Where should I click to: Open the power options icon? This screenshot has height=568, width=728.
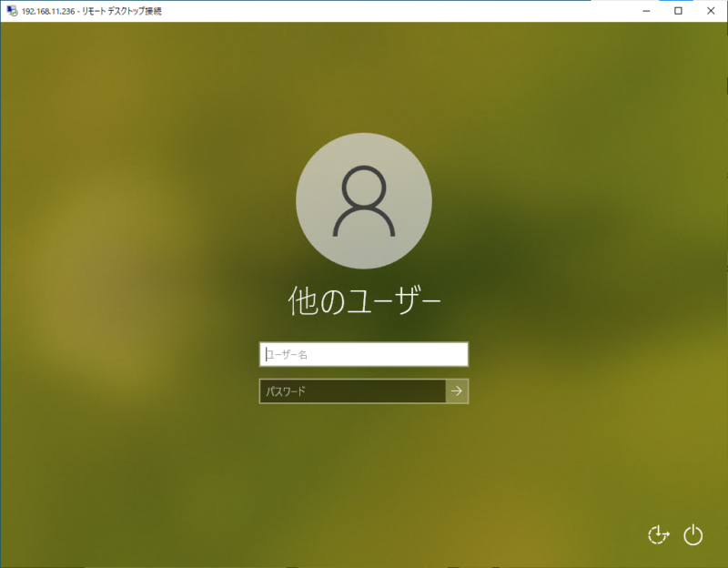click(693, 534)
